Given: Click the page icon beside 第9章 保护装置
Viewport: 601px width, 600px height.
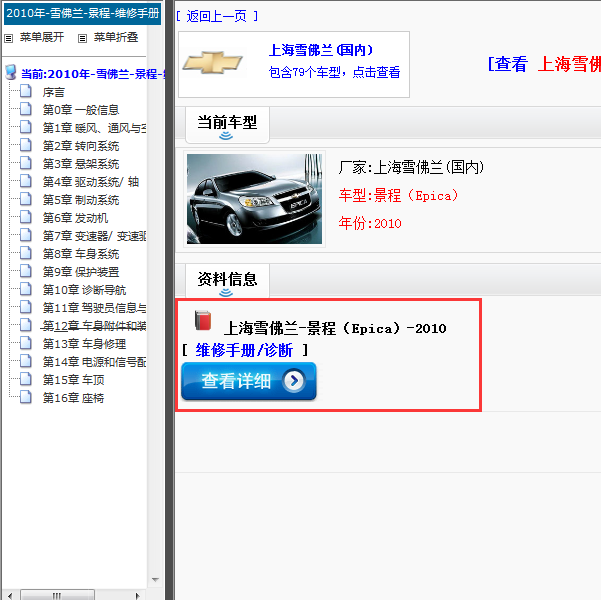Looking at the screenshot, I should point(26,271).
